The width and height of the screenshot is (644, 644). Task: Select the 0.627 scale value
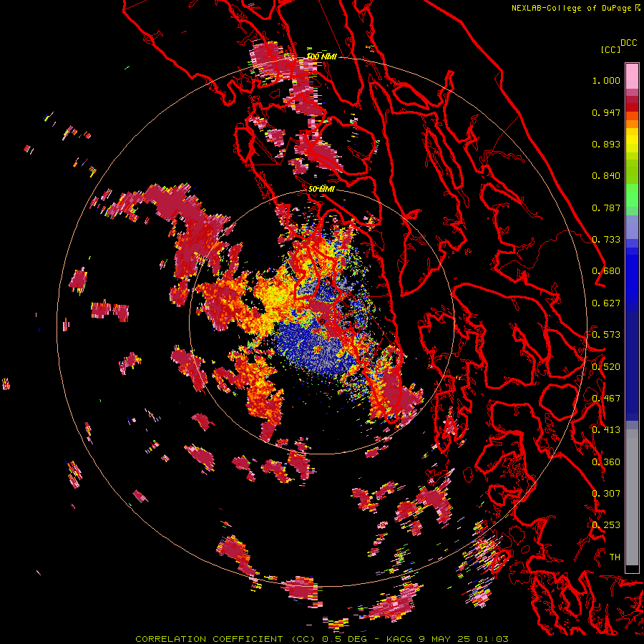[x=606, y=303]
